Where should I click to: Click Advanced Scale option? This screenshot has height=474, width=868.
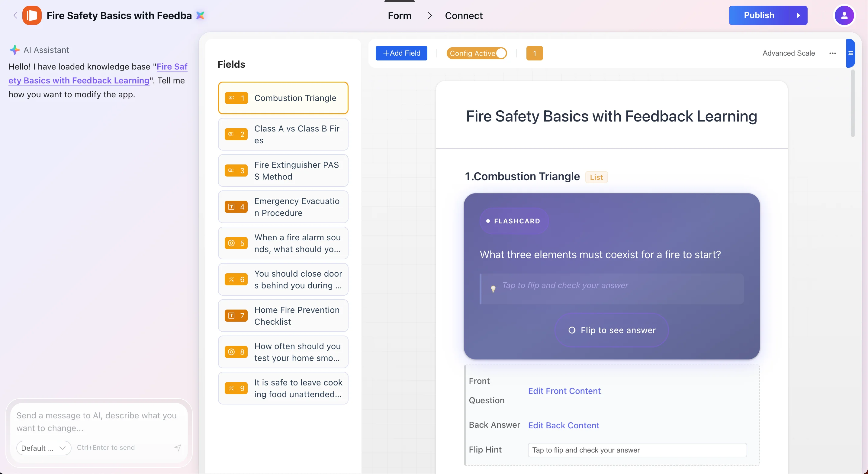coord(789,53)
